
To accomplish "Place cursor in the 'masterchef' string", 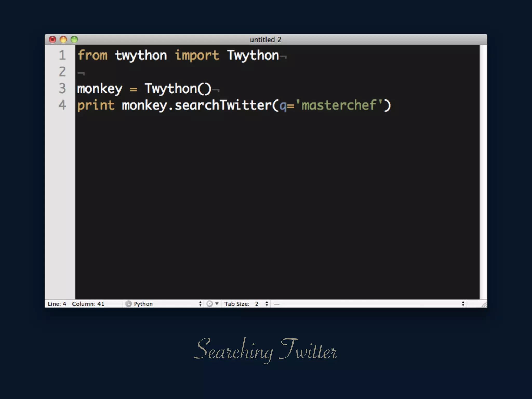I will [x=339, y=105].
